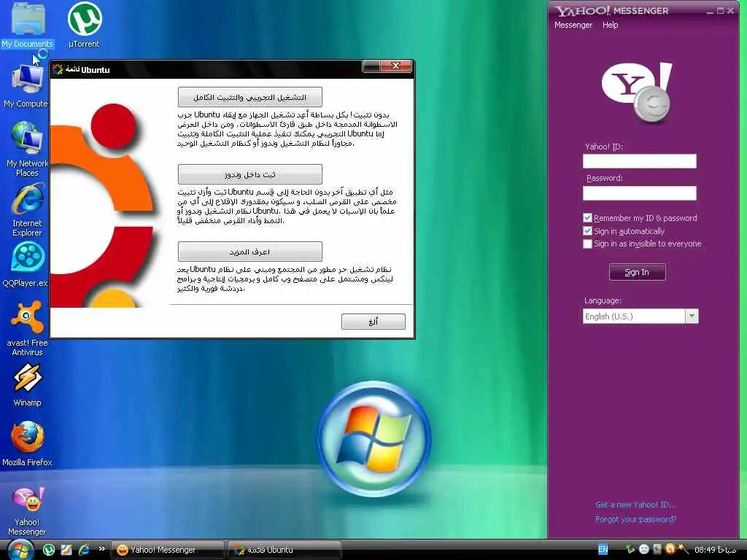Viewport: 747px width, 560px height.
Task: Click the green network system tray icon
Action: point(630,549)
